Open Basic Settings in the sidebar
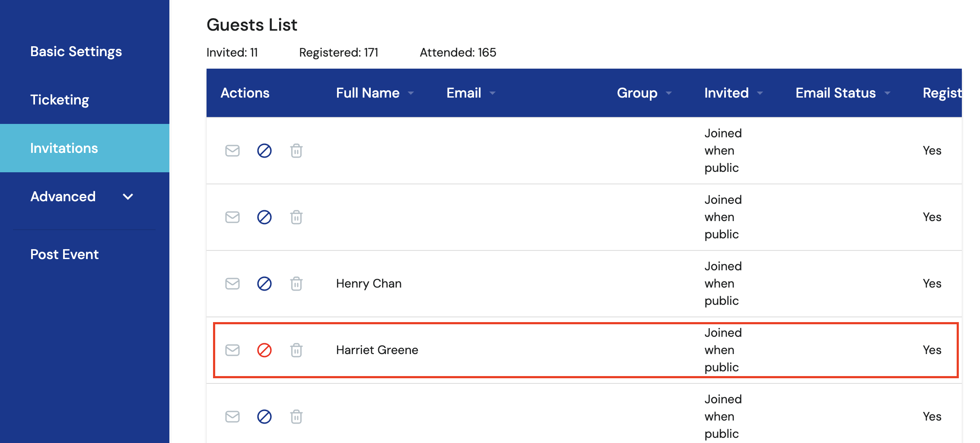Viewport: 980px width, 443px height. [x=76, y=51]
